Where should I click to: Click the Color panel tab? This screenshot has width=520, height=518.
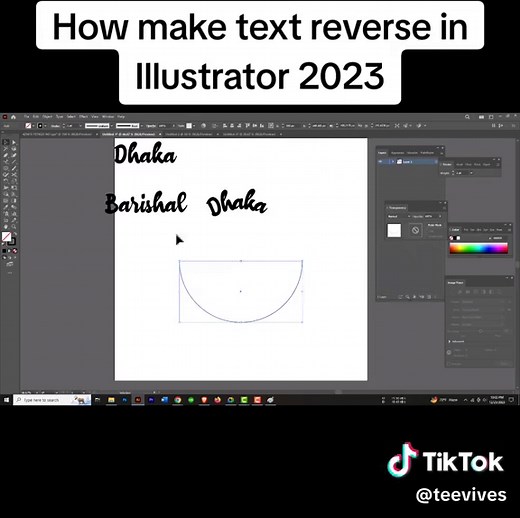(x=455, y=230)
